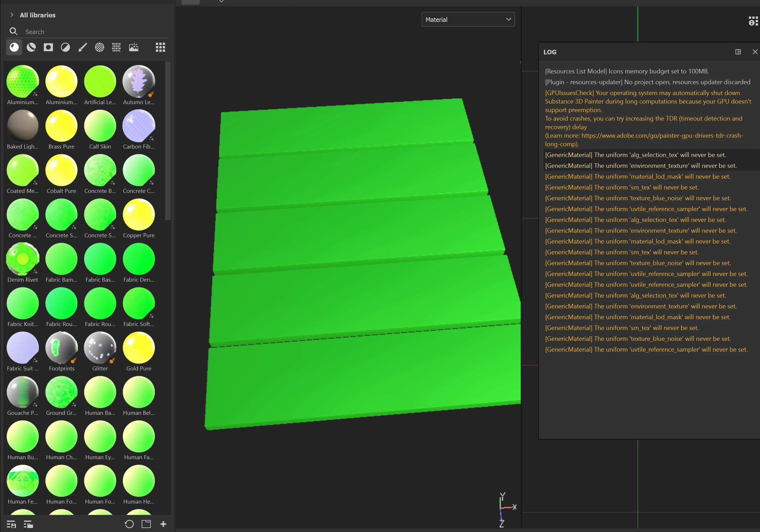Screen dimensions: 760x532
Task: Select the Materials filter icon
Action: (14, 47)
